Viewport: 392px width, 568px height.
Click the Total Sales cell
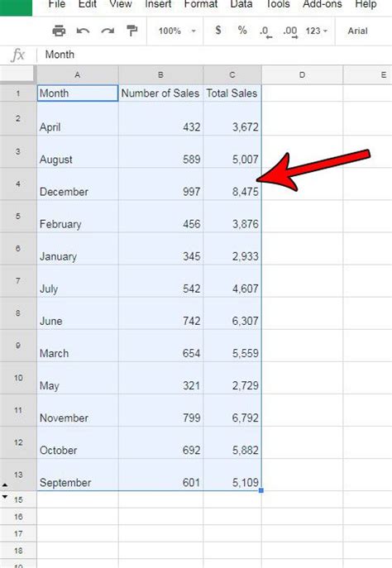(x=232, y=93)
